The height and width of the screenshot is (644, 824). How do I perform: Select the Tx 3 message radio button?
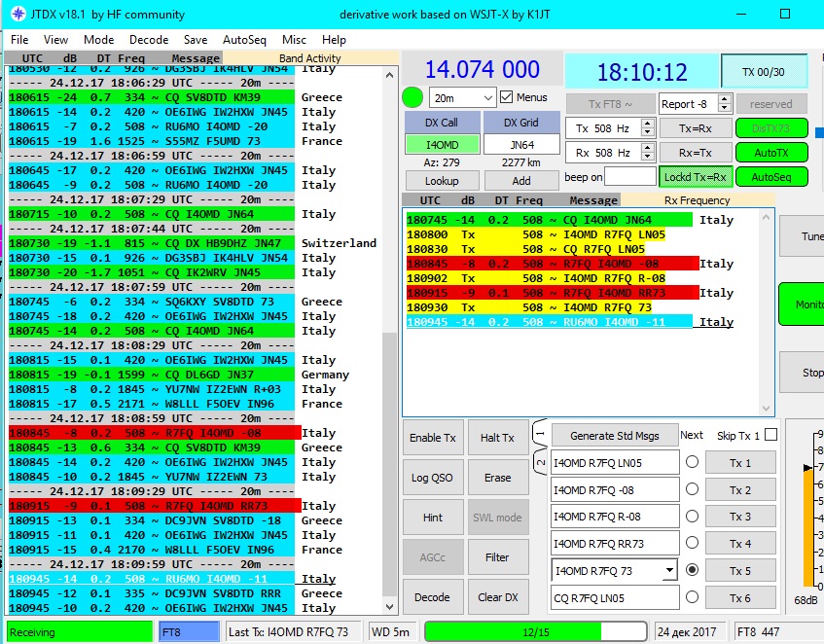pos(692,517)
